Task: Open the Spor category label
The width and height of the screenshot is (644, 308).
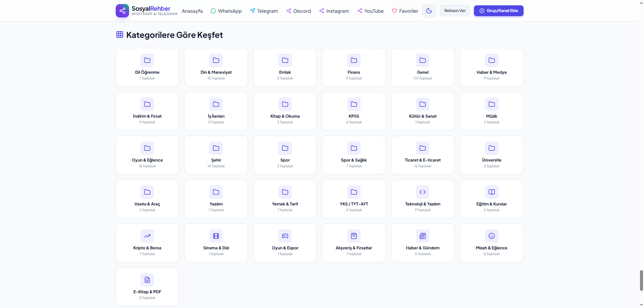Action: tap(285, 160)
